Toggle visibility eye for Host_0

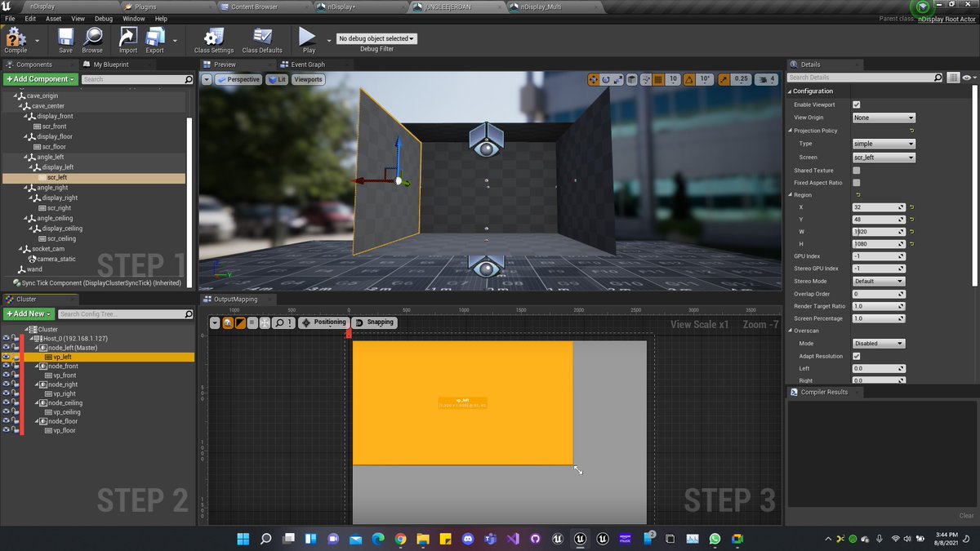coord(7,338)
